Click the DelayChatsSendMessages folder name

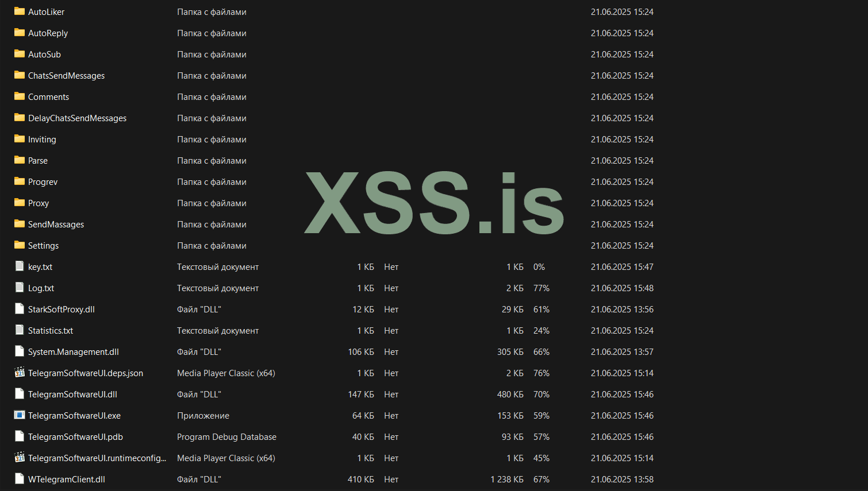click(x=77, y=118)
